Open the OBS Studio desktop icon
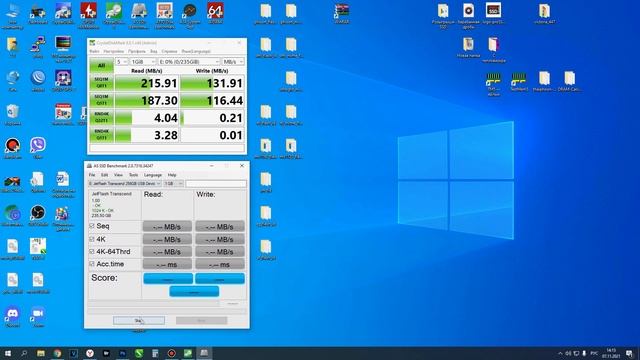Viewport: 640px width, 360px height. [x=38, y=216]
